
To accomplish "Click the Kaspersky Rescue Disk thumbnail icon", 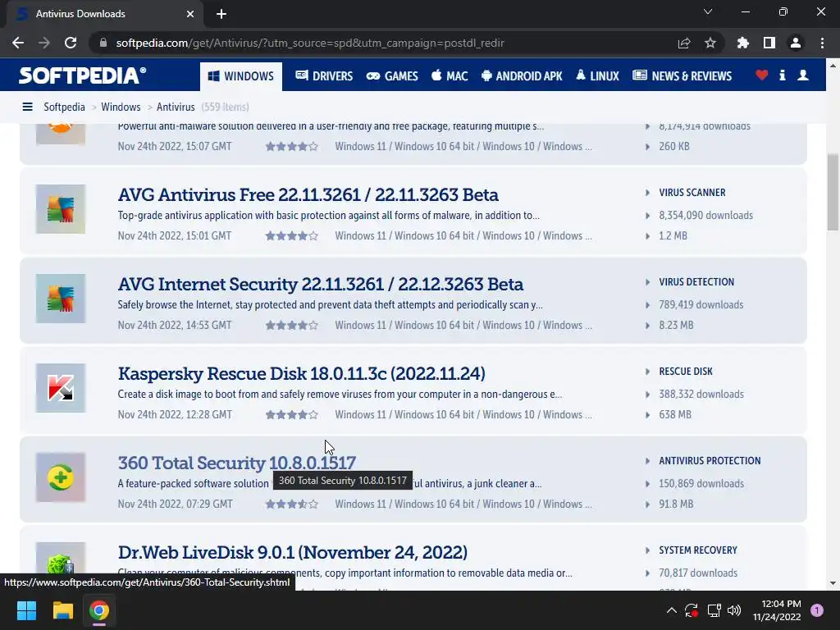I will (x=61, y=388).
